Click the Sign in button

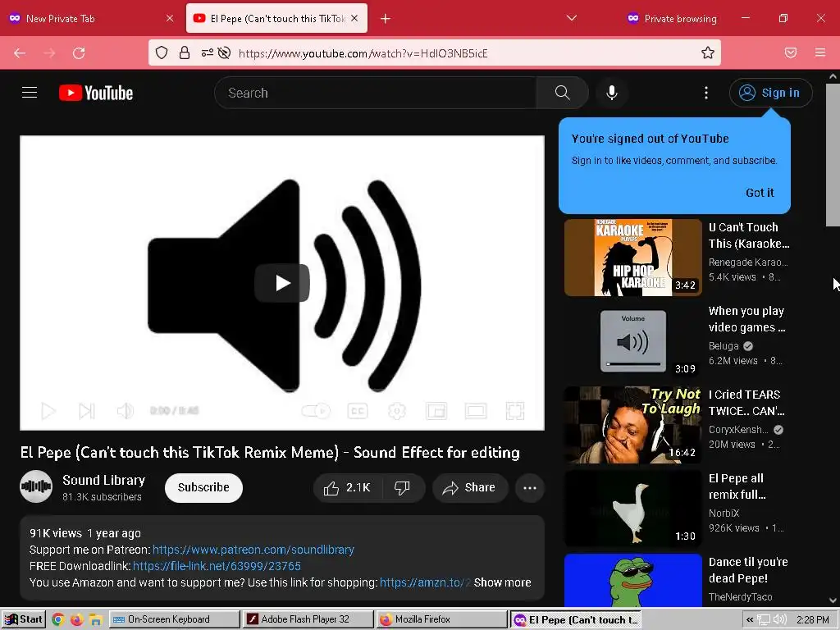[x=770, y=93]
